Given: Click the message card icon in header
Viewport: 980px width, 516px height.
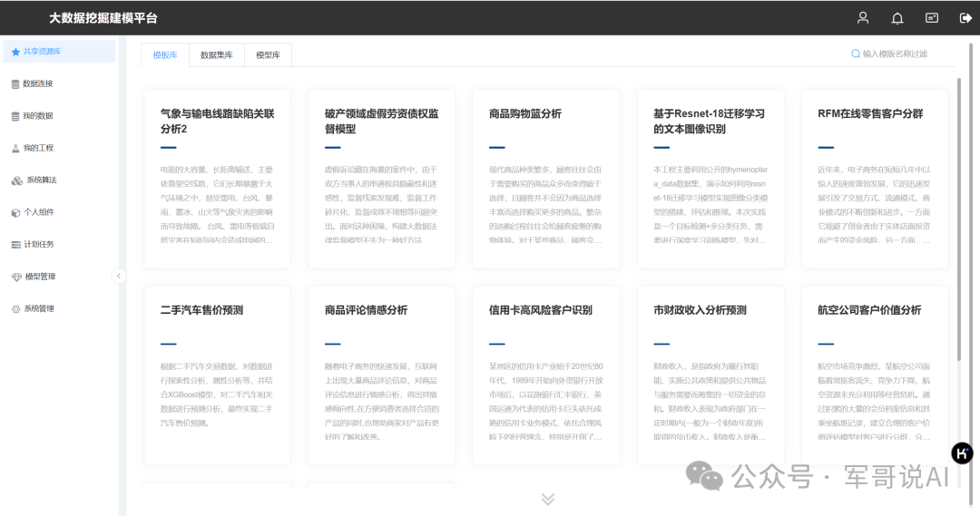Looking at the screenshot, I should coord(931,17).
